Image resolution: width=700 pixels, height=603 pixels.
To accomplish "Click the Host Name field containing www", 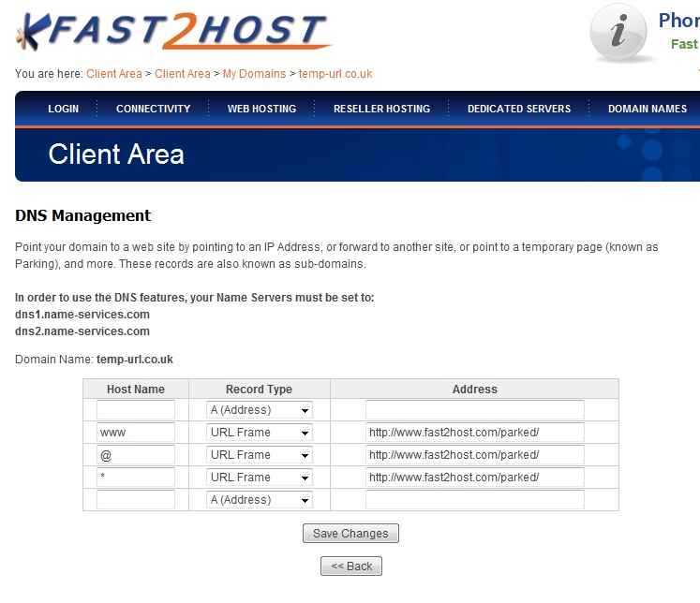I will pyautogui.click(x=136, y=433).
